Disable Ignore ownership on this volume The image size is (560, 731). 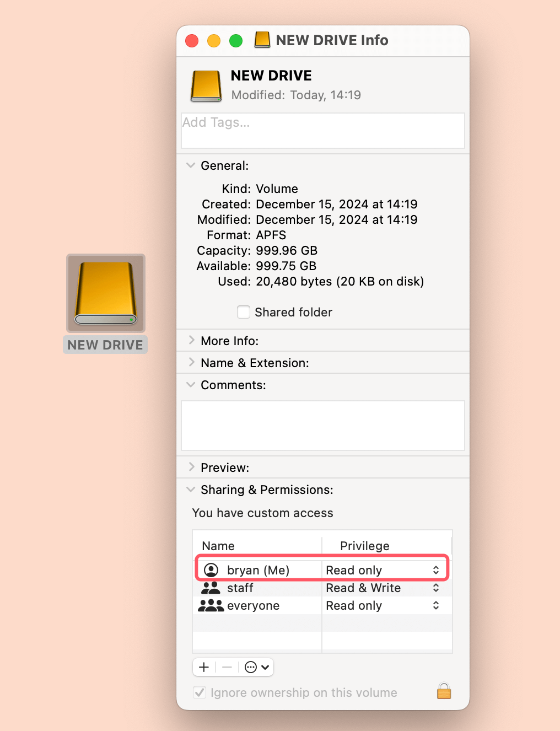coord(199,692)
